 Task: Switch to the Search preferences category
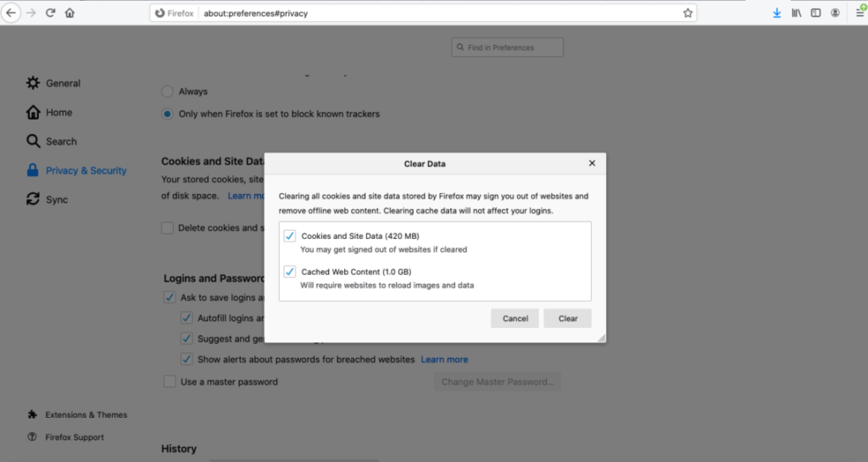tap(52, 141)
